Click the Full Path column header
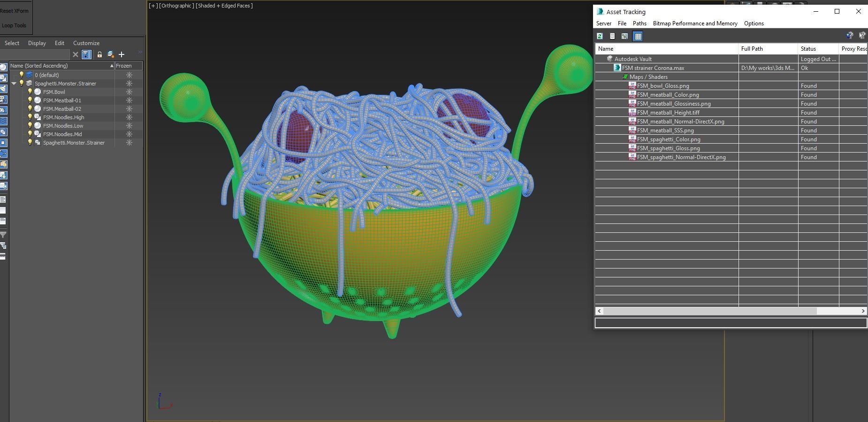The image size is (868, 422). coord(768,49)
